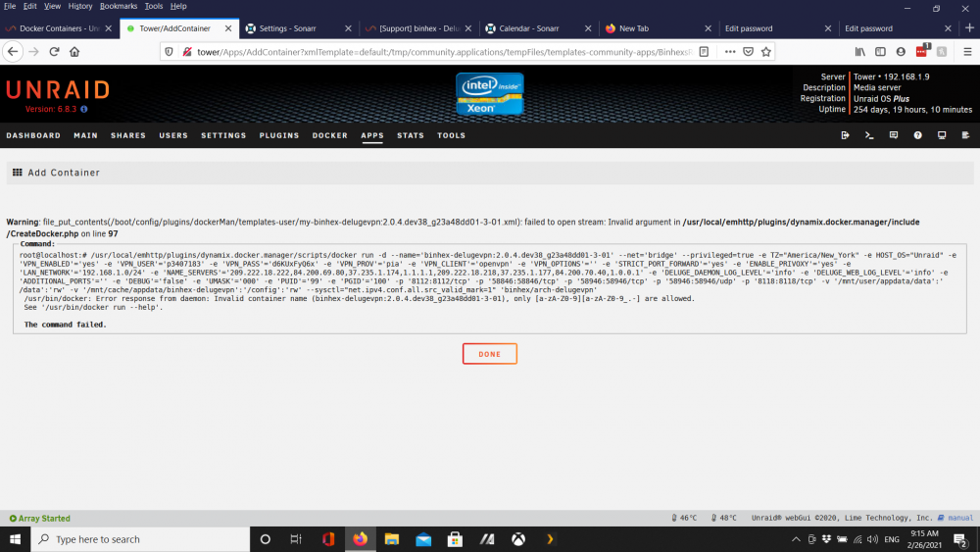This screenshot has height=552, width=980.
Task: Open the History menu
Action: pyautogui.click(x=80, y=6)
